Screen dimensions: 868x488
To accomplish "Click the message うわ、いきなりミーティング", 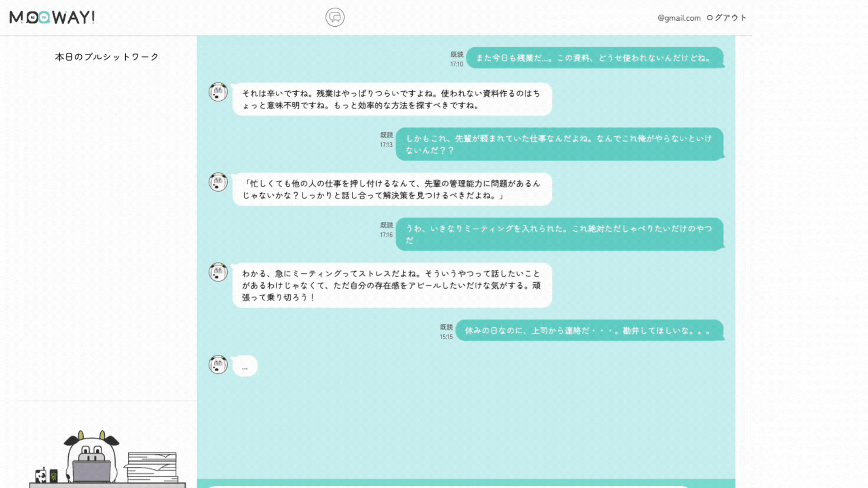I will (559, 234).
